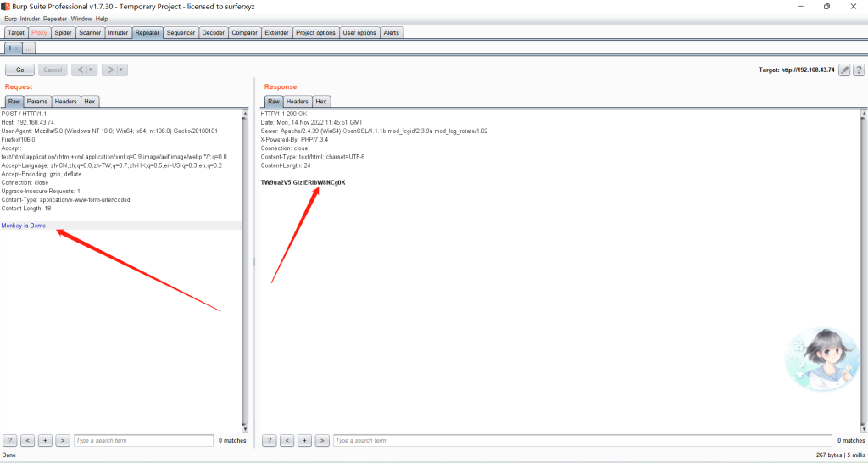Click response search help '?' button
The image size is (868, 463).
(270, 440)
